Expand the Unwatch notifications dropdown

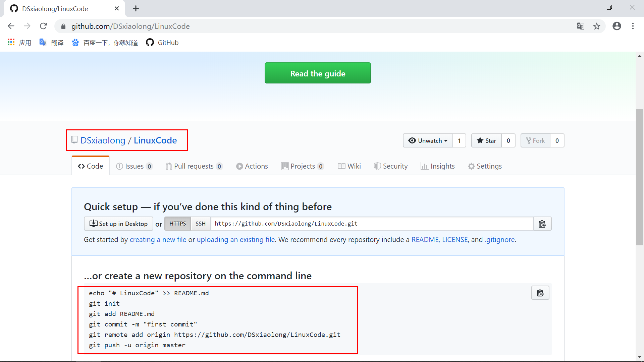point(428,140)
